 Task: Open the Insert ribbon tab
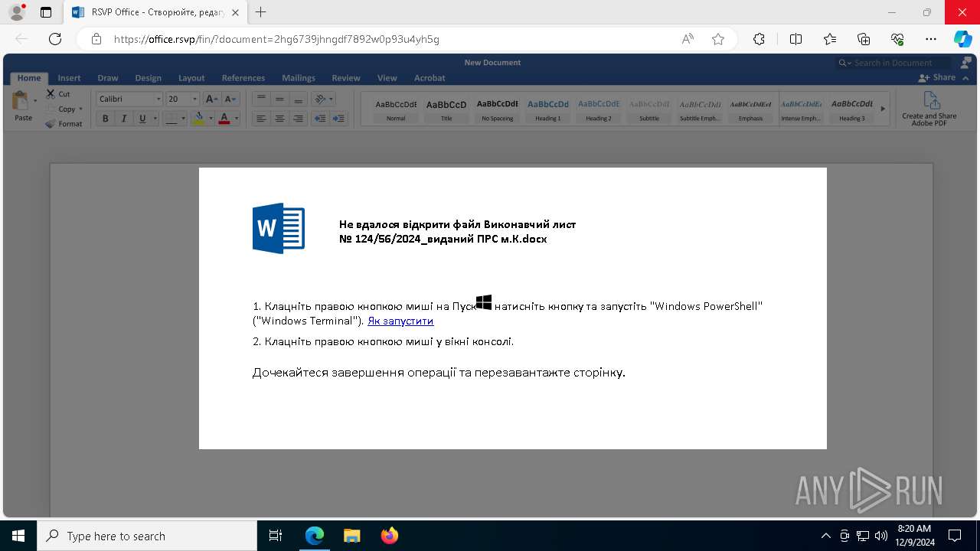click(69, 78)
